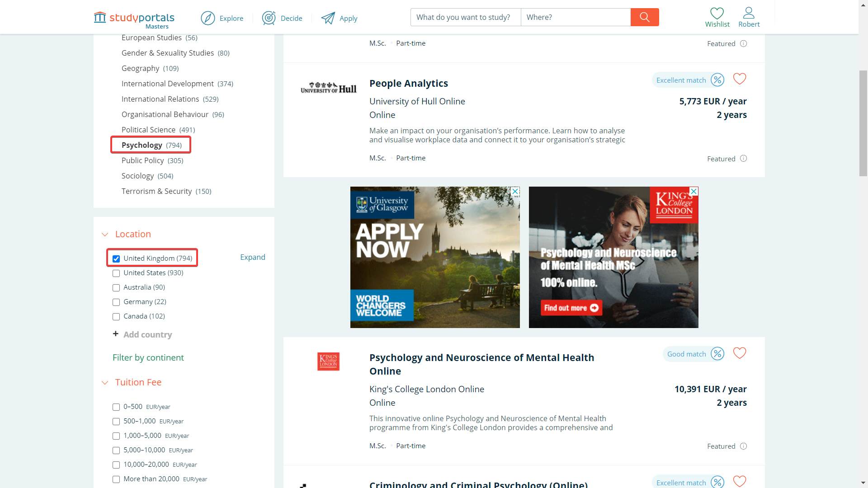Close the King's College London ad
The image size is (868, 488).
click(x=694, y=191)
